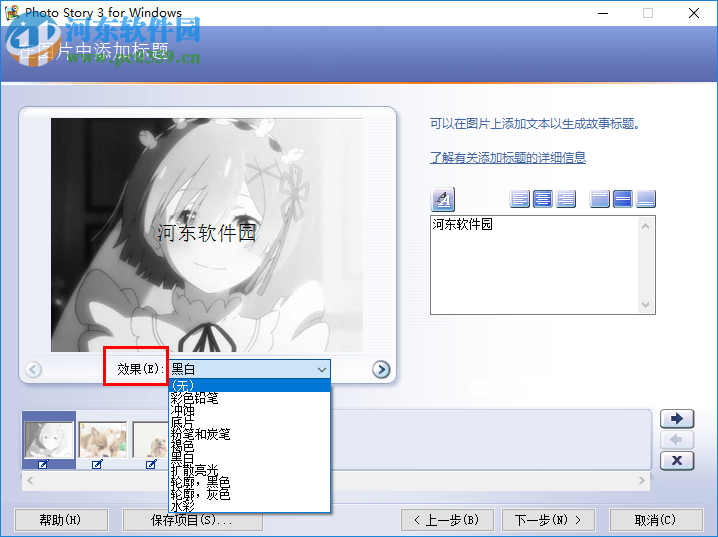Image resolution: width=718 pixels, height=537 pixels.
Task: Click edit icon under third thumbnail
Action: (x=151, y=465)
